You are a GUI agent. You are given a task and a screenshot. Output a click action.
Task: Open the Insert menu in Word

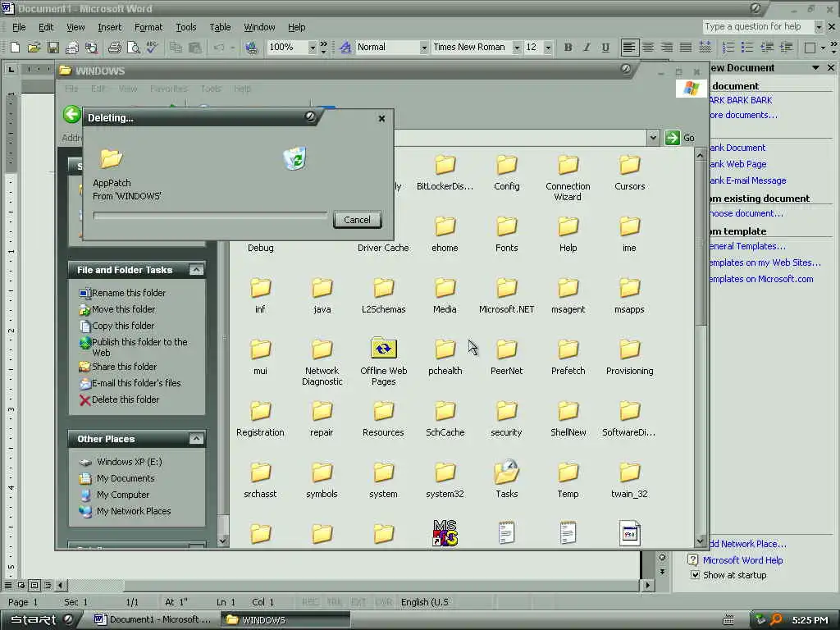pos(109,27)
